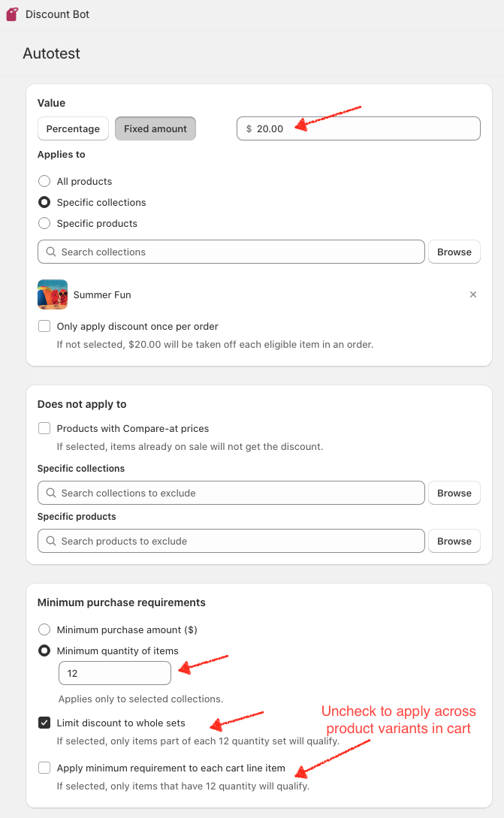Click the Search collections field
This screenshot has width=504, height=818.
231,252
